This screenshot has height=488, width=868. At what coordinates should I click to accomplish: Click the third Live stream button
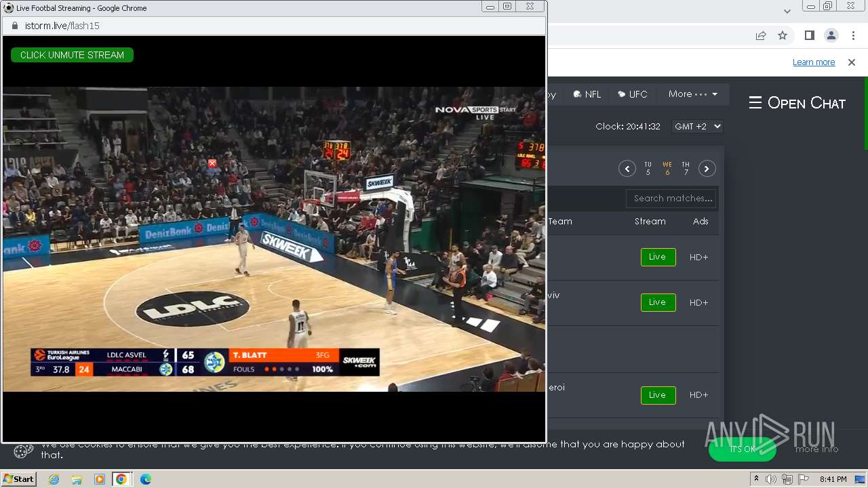coord(658,395)
